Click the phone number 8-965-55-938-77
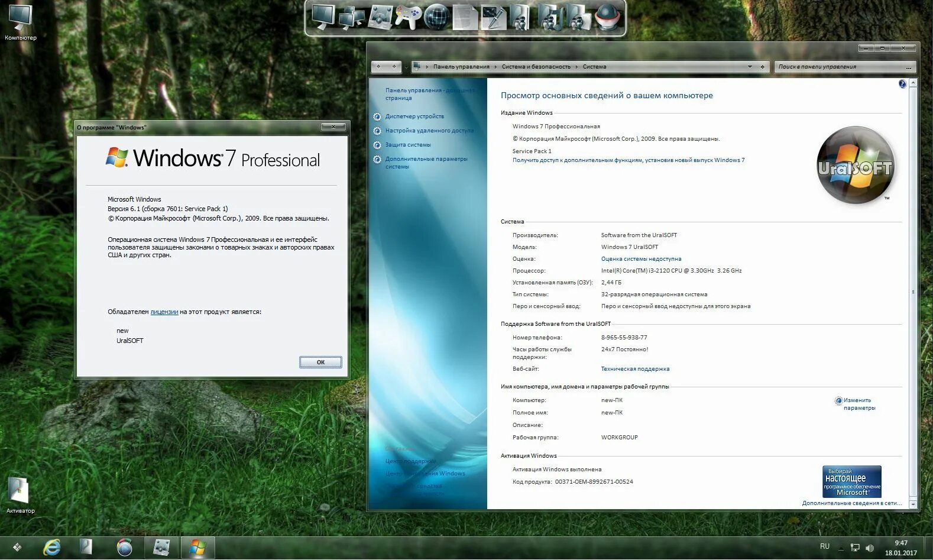This screenshot has width=933, height=560. tap(624, 338)
